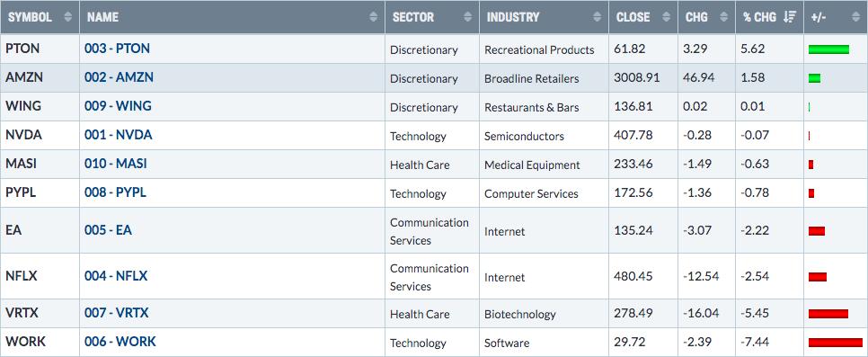The height and width of the screenshot is (357, 868).
Task: Click the red WORK change bar
Action: 836,343
